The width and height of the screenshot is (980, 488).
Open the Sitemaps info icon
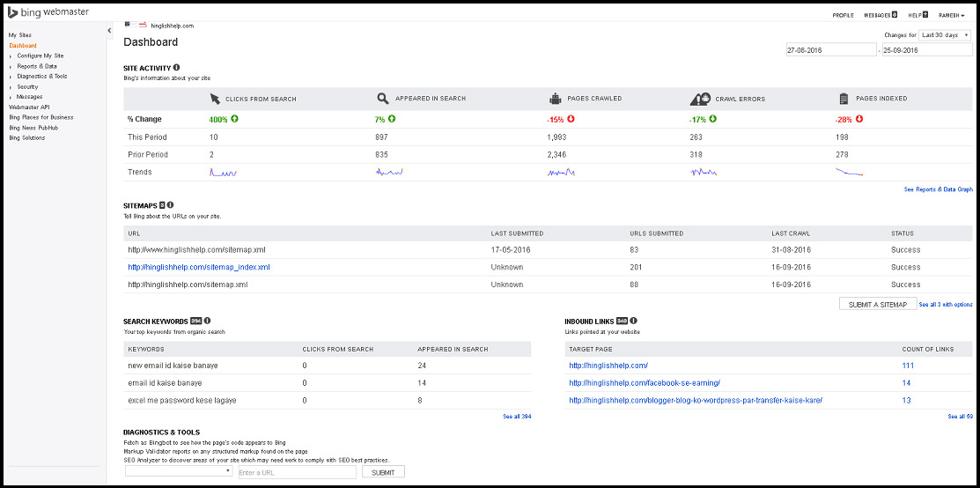tap(171, 204)
